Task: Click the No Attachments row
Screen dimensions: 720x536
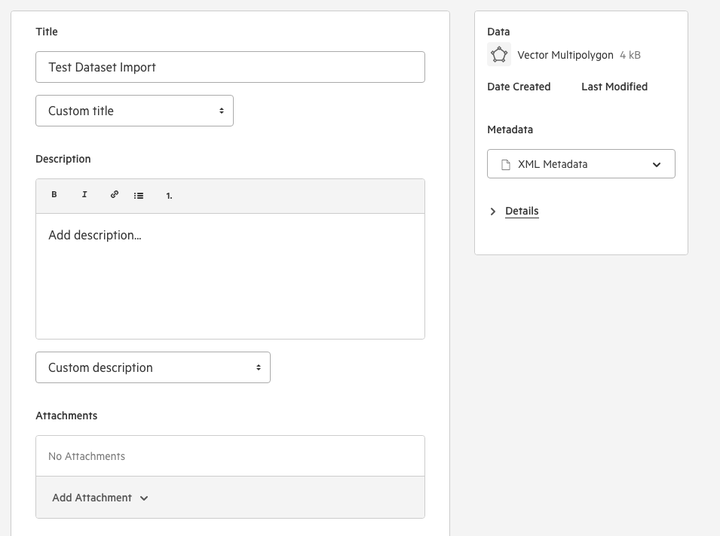Action: 230,456
